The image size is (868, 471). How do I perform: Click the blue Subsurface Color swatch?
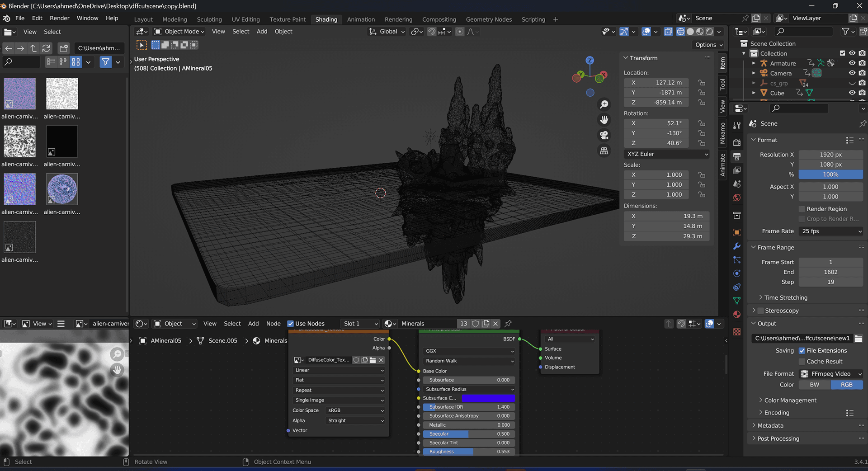(488, 398)
